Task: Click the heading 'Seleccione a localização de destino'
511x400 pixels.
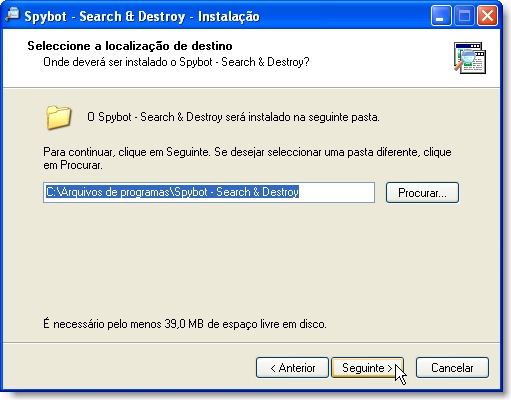Action: pyautogui.click(x=130, y=46)
